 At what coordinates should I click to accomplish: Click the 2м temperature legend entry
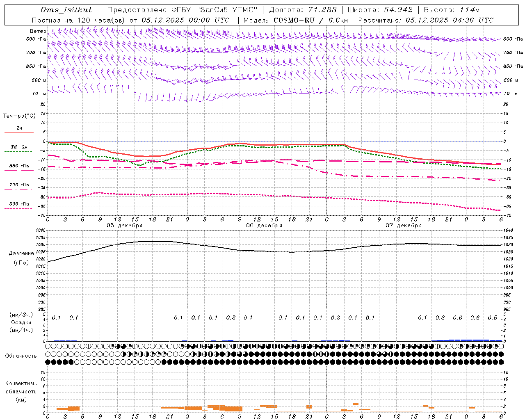point(19,128)
